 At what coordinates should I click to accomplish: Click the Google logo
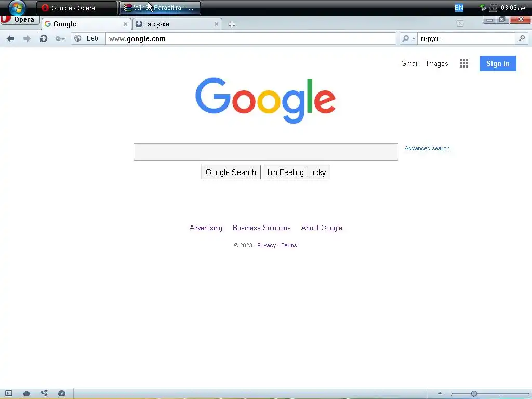click(x=265, y=100)
